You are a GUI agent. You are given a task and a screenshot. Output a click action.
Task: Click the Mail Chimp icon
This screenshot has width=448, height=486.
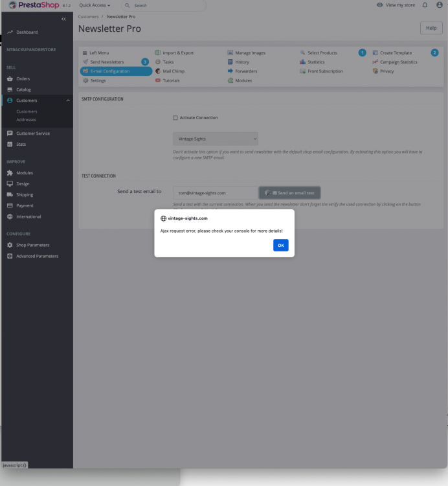tap(158, 71)
